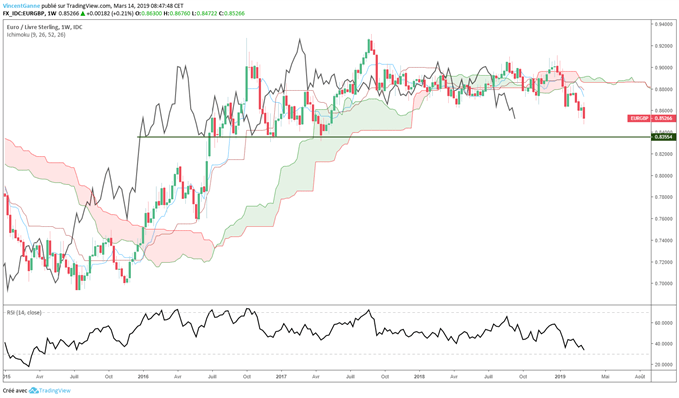
Task: Select the RSI (14, close) indicator label
Action: click(24, 312)
